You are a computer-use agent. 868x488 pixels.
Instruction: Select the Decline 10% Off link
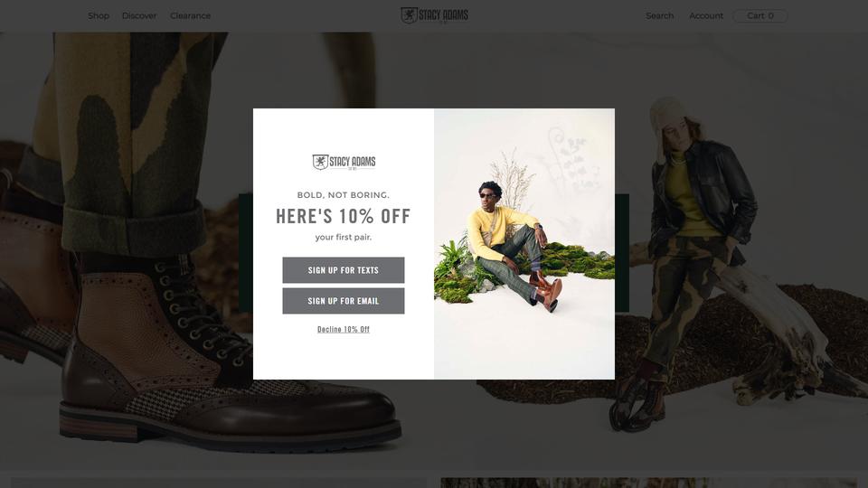click(x=344, y=329)
